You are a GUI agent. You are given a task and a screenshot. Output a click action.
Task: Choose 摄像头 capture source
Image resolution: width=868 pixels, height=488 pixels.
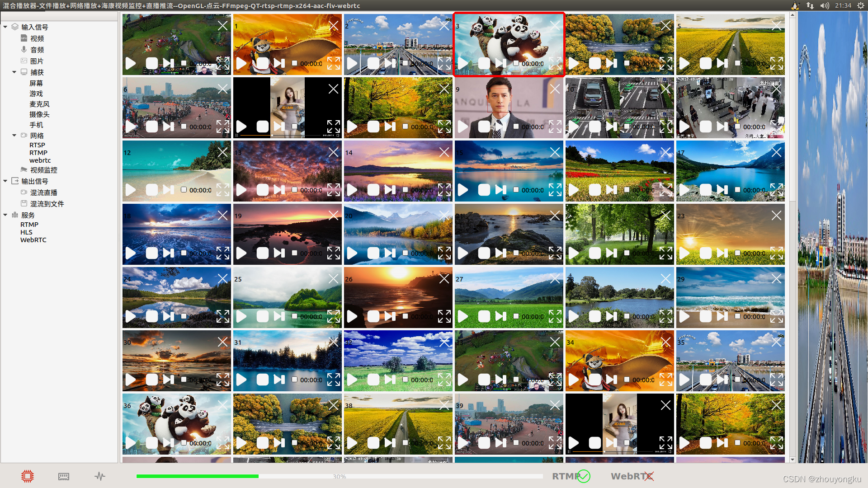pyautogui.click(x=39, y=114)
